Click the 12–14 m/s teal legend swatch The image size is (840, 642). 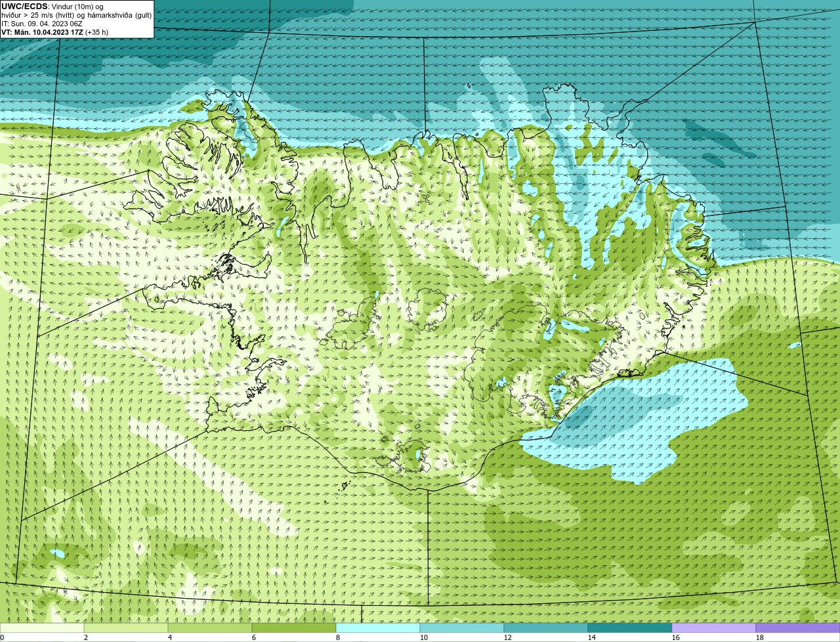(x=546, y=628)
